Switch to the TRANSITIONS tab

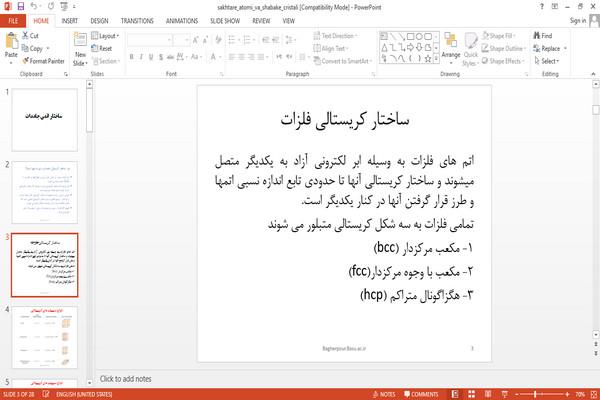137,21
